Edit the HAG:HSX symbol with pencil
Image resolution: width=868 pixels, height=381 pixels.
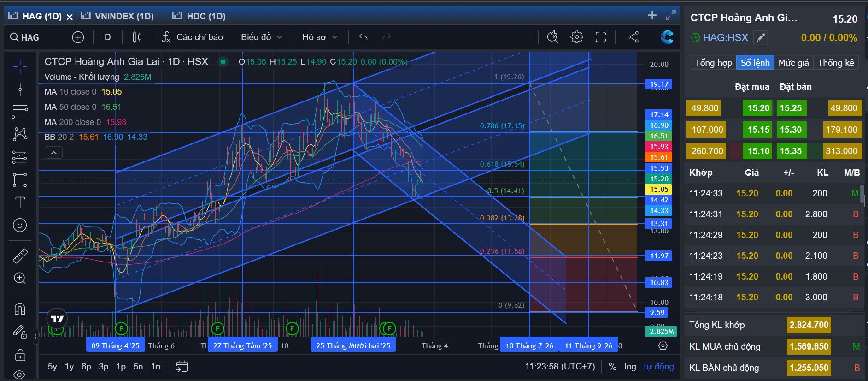[761, 38]
